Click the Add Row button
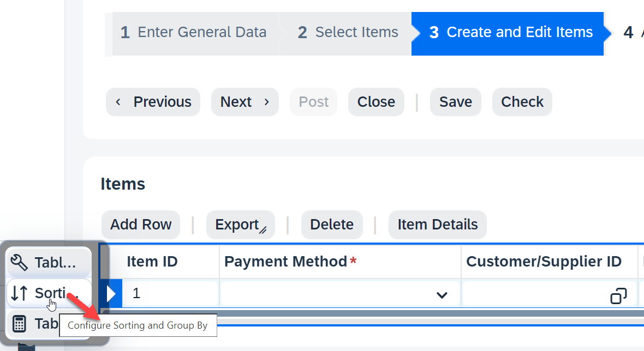This screenshot has height=351, width=644. (x=141, y=225)
